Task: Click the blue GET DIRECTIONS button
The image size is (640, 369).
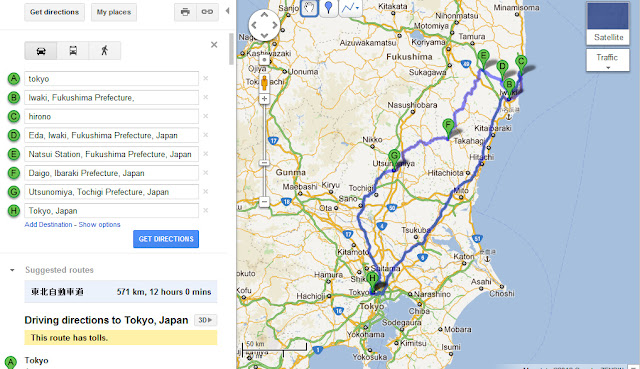Action: click(166, 239)
